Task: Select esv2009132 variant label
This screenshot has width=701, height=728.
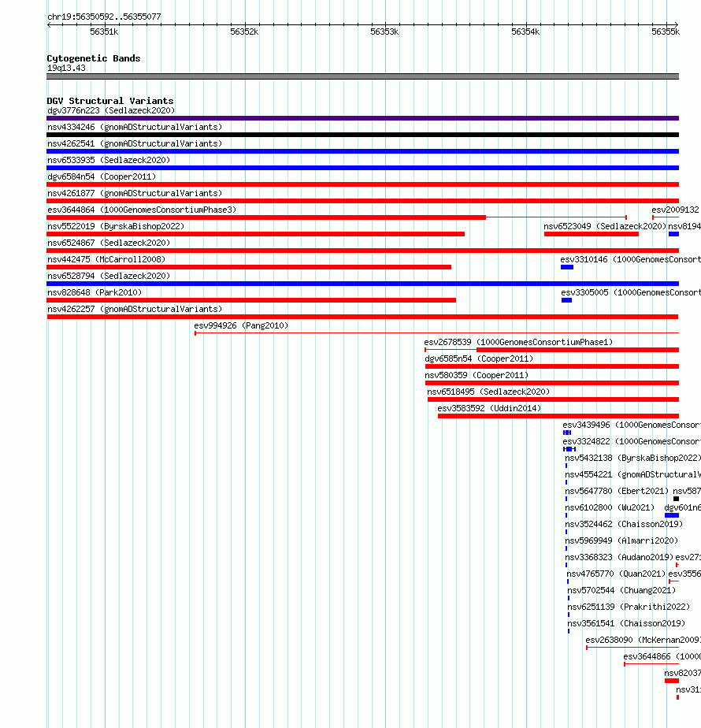Action: [x=676, y=210]
